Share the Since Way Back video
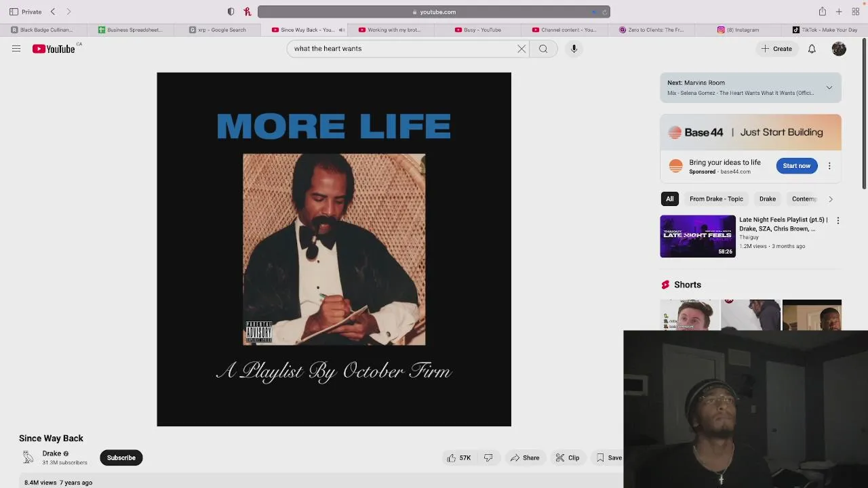 click(x=525, y=457)
